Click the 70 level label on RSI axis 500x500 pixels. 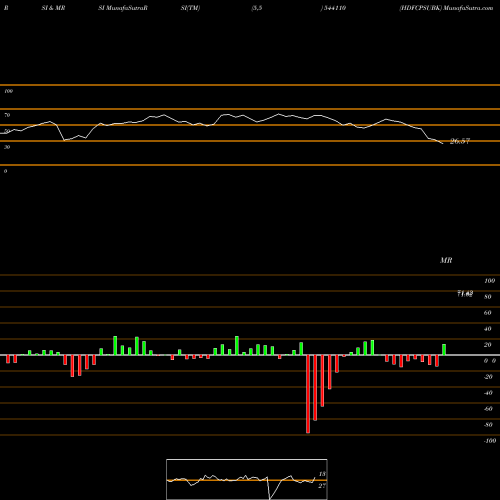pos(7,115)
